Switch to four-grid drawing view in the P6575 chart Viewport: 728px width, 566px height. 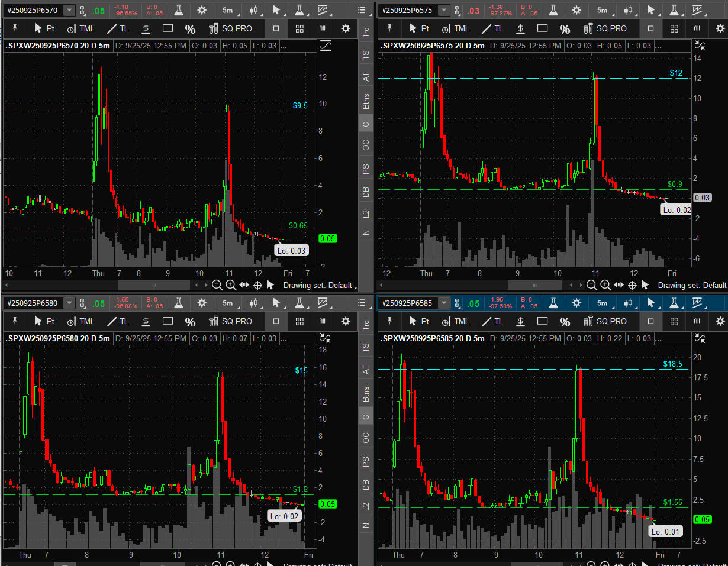674,28
